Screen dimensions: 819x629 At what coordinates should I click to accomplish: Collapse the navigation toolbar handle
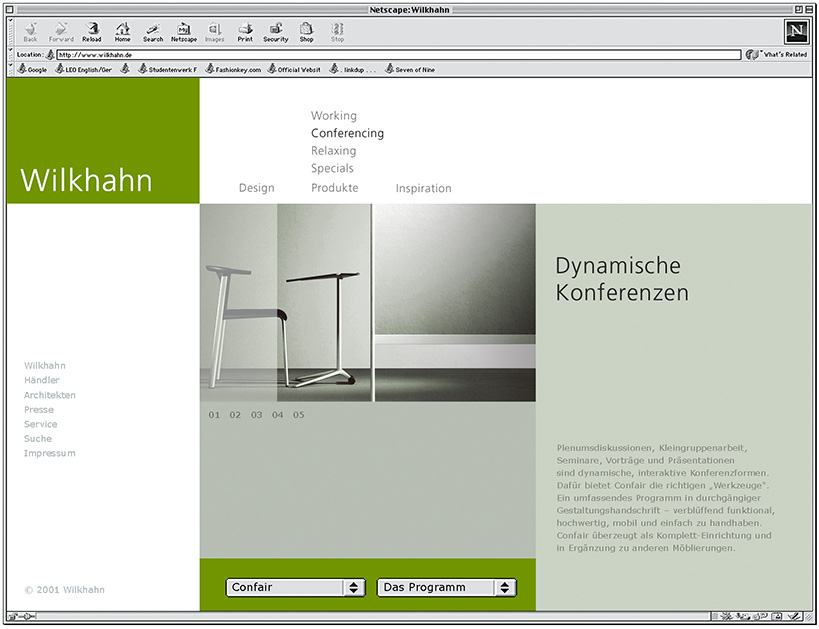tap(10, 32)
